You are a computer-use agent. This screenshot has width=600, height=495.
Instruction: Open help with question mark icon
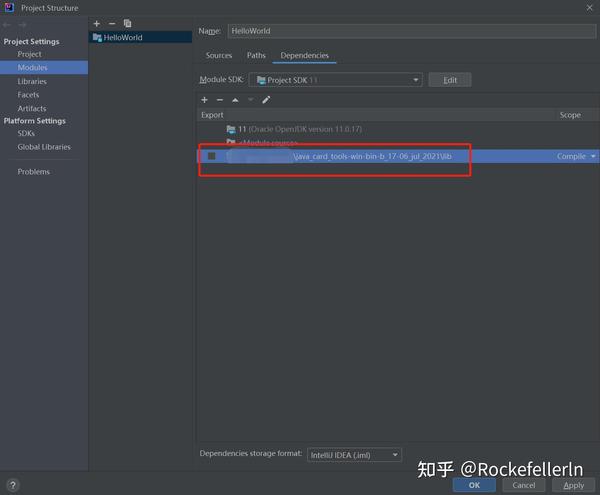13,485
